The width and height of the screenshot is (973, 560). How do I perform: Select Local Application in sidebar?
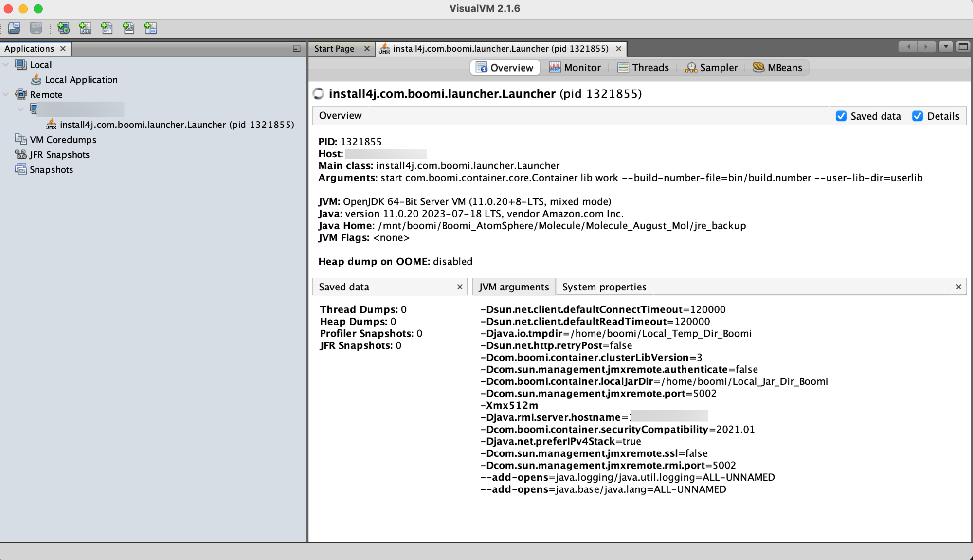pos(81,79)
